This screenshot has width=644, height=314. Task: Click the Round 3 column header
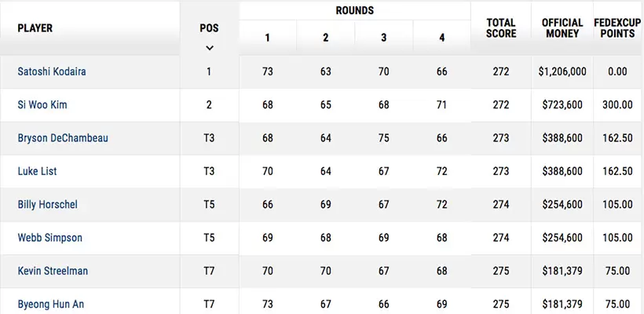click(383, 38)
